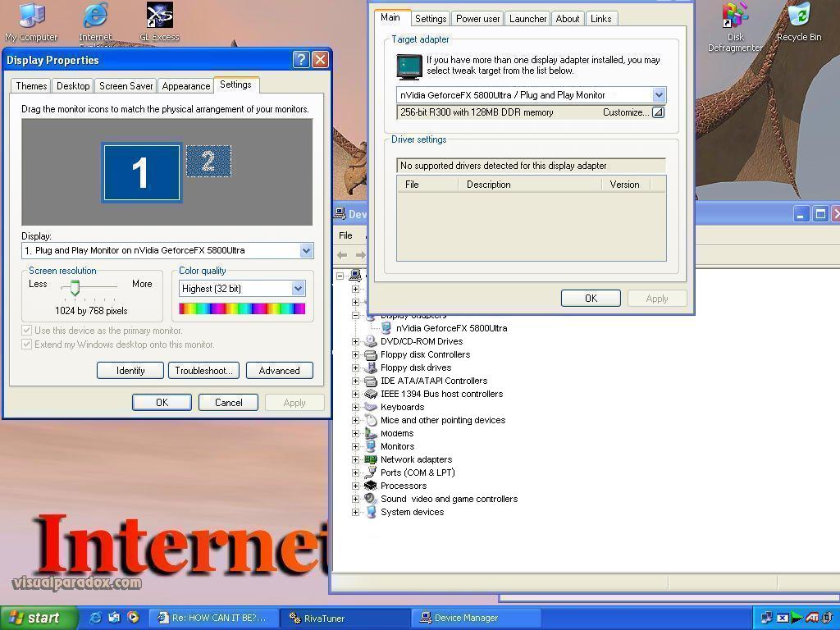
Task: Open Disk Defragmenter desktop shortcut
Action: [x=735, y=27]
